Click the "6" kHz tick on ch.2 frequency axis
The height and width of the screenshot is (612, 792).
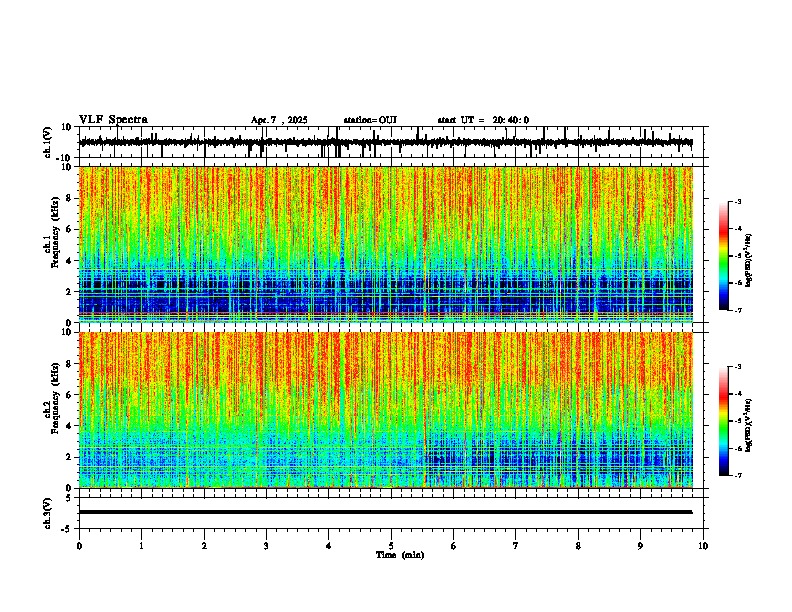pyautogui.click(x=69, y=395)
